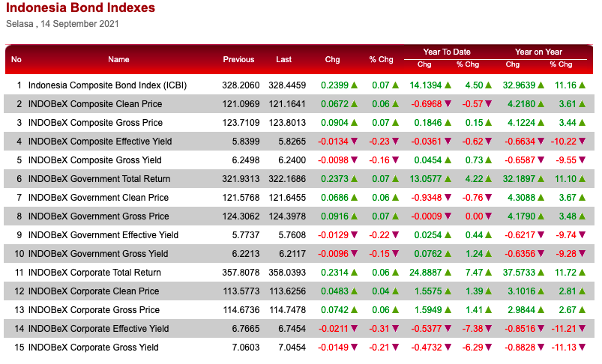The height and width of the screenshot is (364, 602).
Task: Click the up arrow next to 32.9639
Action: coord(541,85)
